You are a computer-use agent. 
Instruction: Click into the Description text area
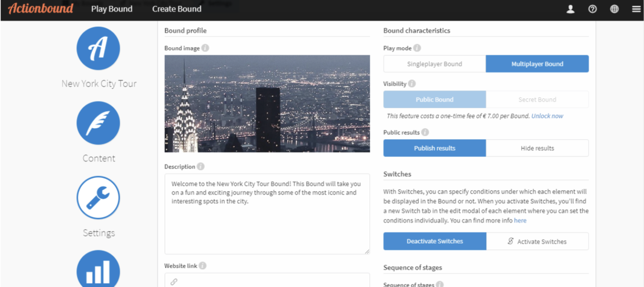click(267, 214)
